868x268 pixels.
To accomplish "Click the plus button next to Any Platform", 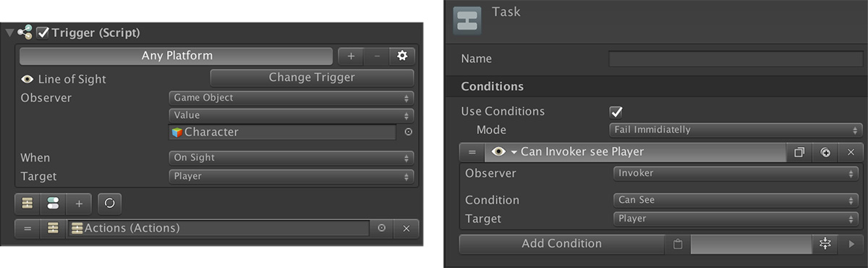I will [351, 56].
